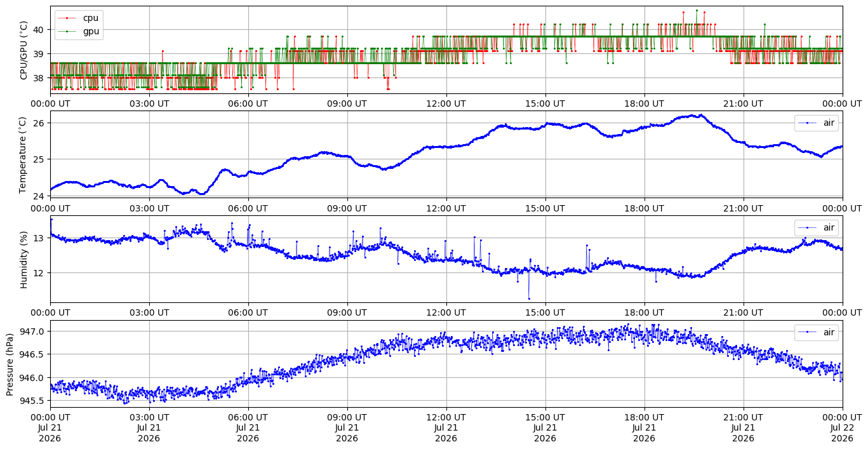Click the Pressure (hPa) y-axis label

[x=10, y=364]
